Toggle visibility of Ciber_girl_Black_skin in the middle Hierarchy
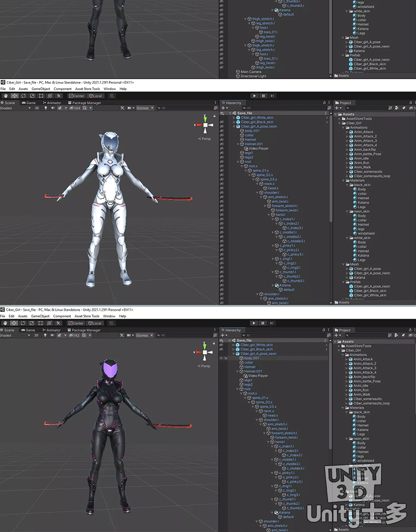This screenshot has height=532, width=416. coord(222,122)
